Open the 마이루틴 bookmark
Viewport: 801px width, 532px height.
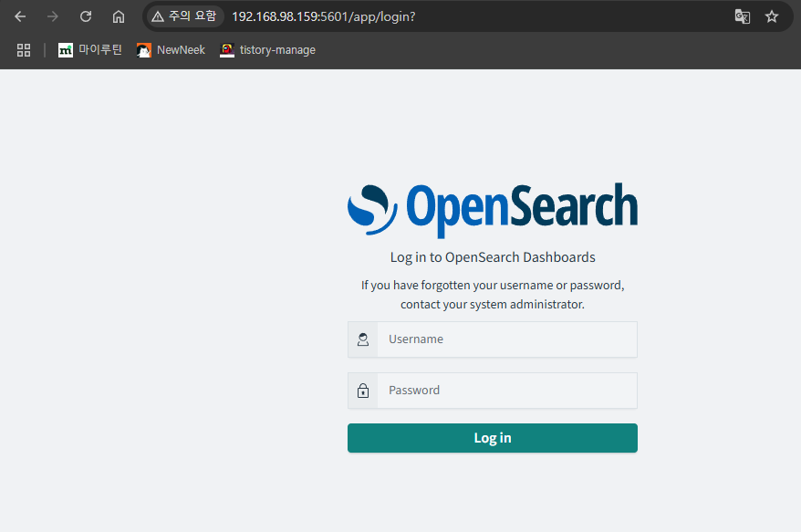click(90, 50)
